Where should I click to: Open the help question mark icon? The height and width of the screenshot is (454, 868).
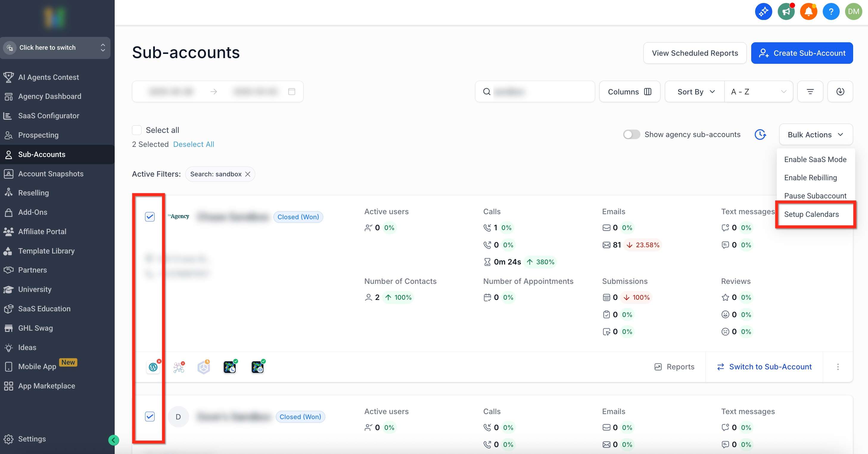(831, 11)
